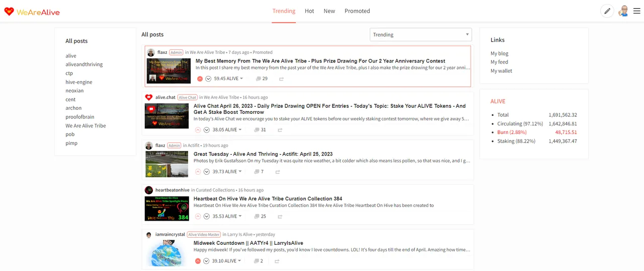The width and height of the screenshot is (644, 271).
Task: Reblog the 'My Best Memory' post
Action: [281, 79]
